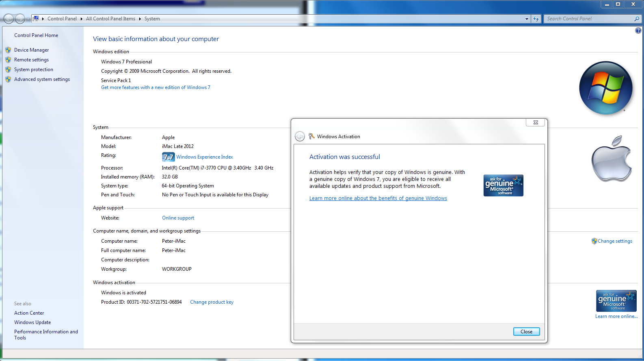The width and height of the screenshot is (644, 361).
Task: Expand the arrow after Control Panel breadcrumb
Action: tap(81, 19)
